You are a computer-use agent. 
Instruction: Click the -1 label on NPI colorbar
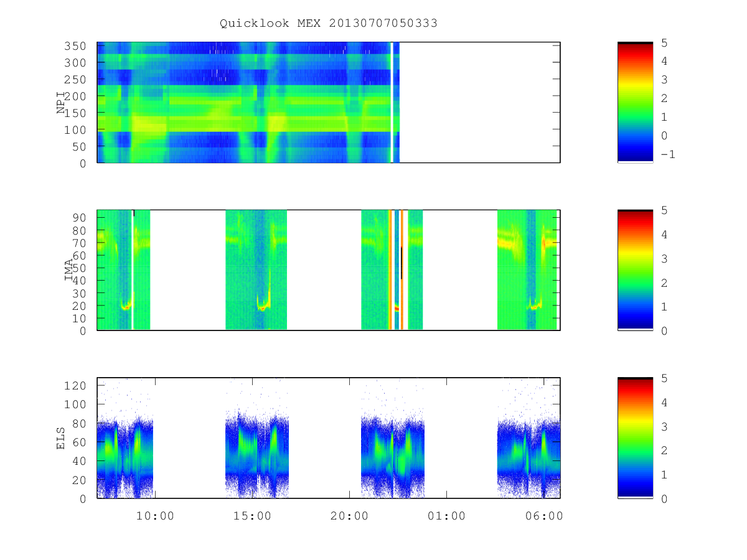point(667,154)
